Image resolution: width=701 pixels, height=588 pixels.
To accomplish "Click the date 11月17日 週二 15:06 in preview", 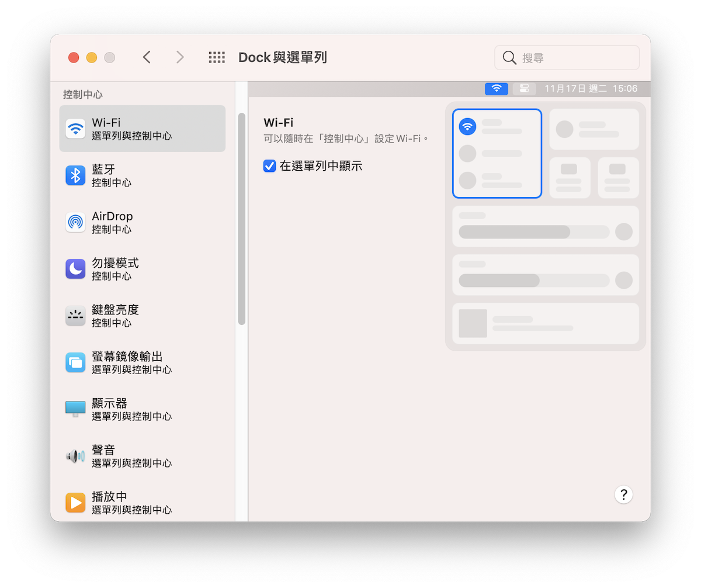I will pyautogui.click(x=591, y=89).
